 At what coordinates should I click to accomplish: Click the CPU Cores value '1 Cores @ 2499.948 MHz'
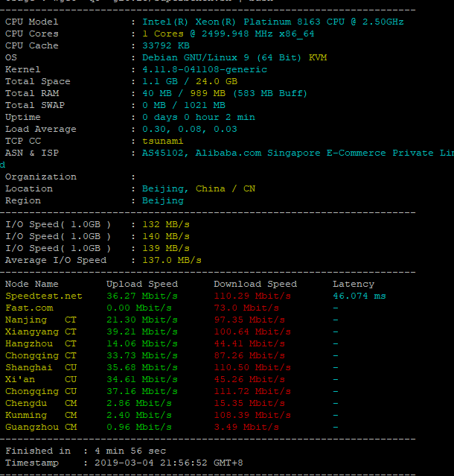pyautogui.click(x=208, y=34)
